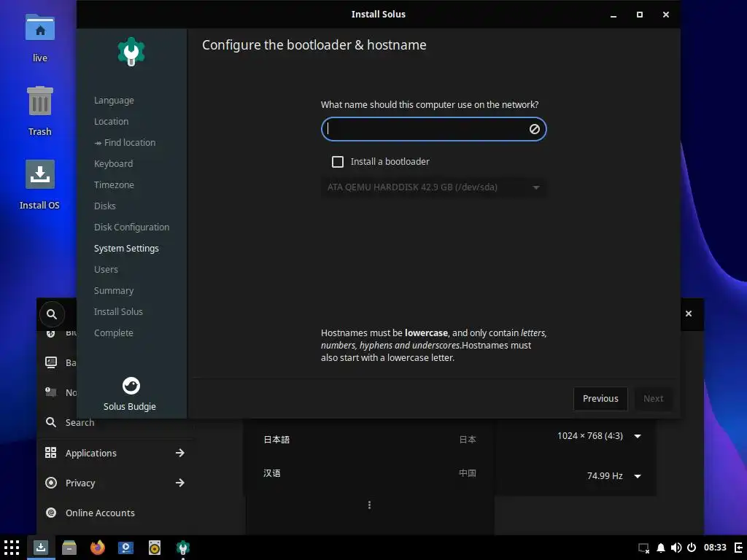Launch the Install OS desktop icon
This screenshot has height=560, width=747.
point(40,174)
